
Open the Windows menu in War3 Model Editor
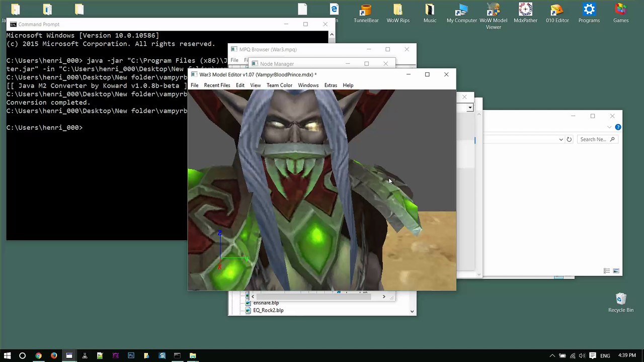pyautogui.click(x=308, y=85)
